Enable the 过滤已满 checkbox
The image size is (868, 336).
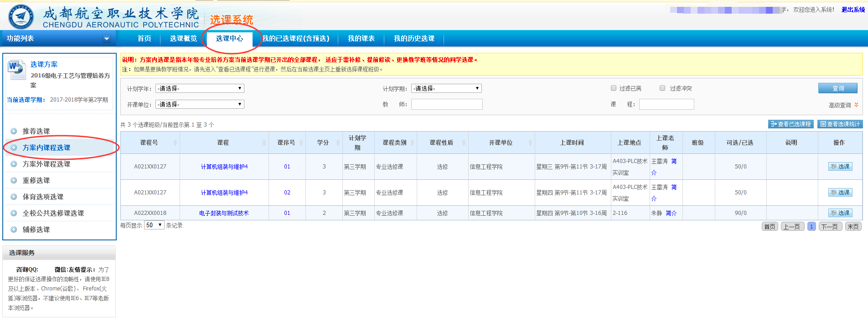(x=614, y=88)
